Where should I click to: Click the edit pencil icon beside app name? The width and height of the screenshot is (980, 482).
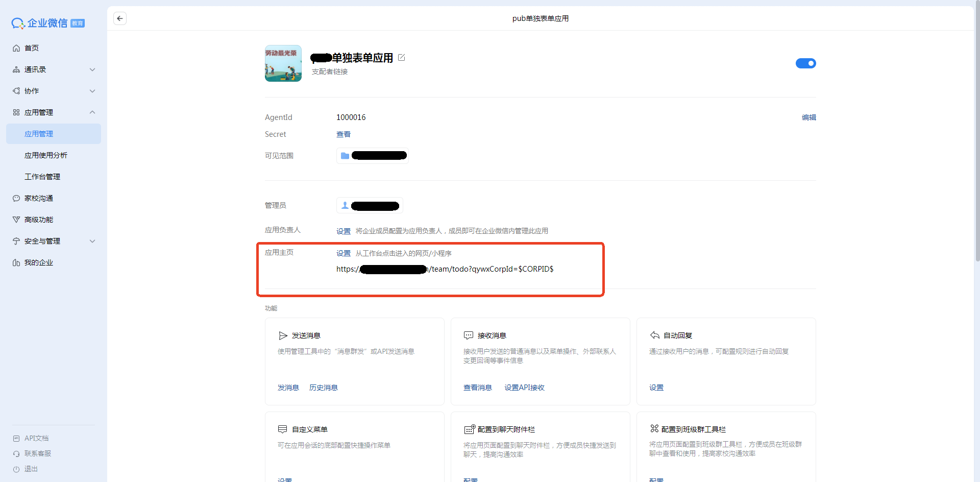401,58
